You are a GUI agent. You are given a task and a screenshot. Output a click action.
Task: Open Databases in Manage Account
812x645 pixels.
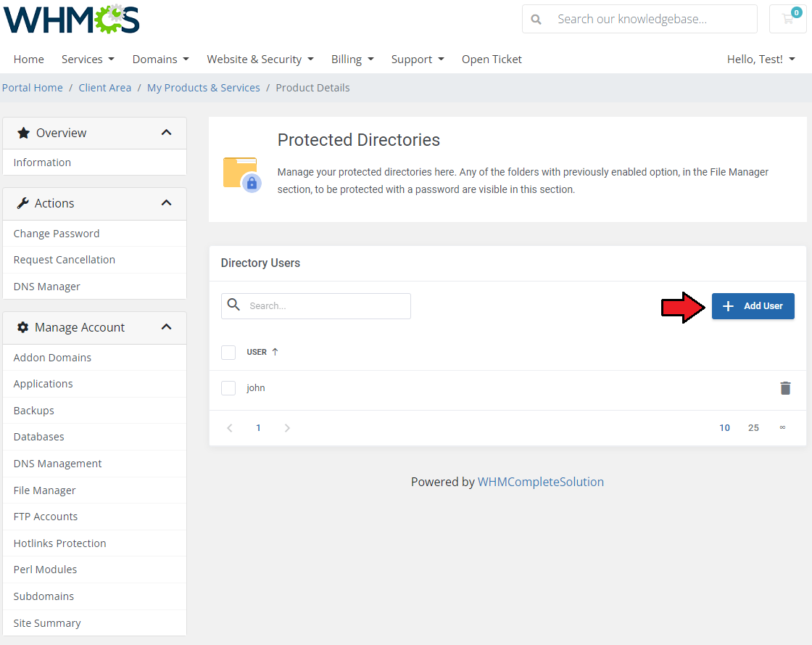tap(94, 437)
